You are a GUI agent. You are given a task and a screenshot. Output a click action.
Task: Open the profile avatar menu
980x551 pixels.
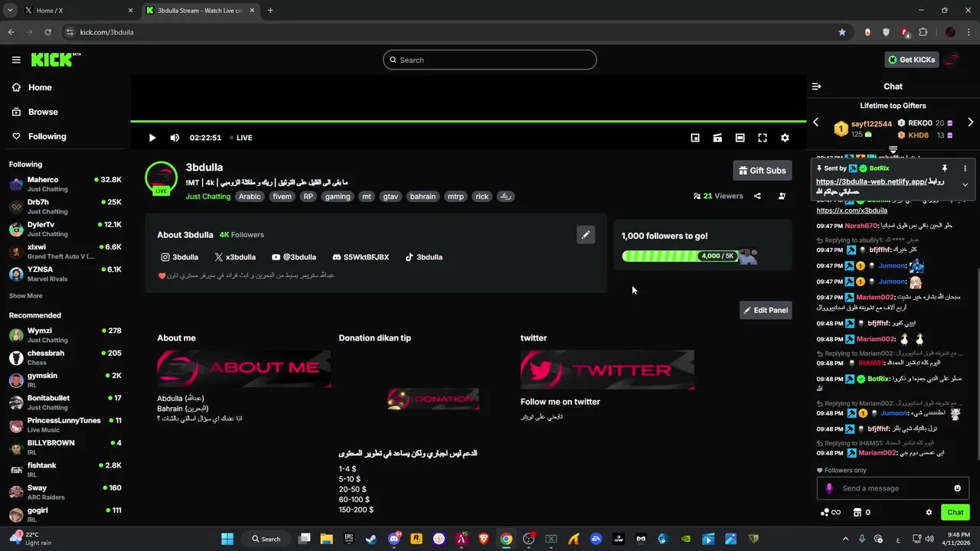[x=953, y=60]
